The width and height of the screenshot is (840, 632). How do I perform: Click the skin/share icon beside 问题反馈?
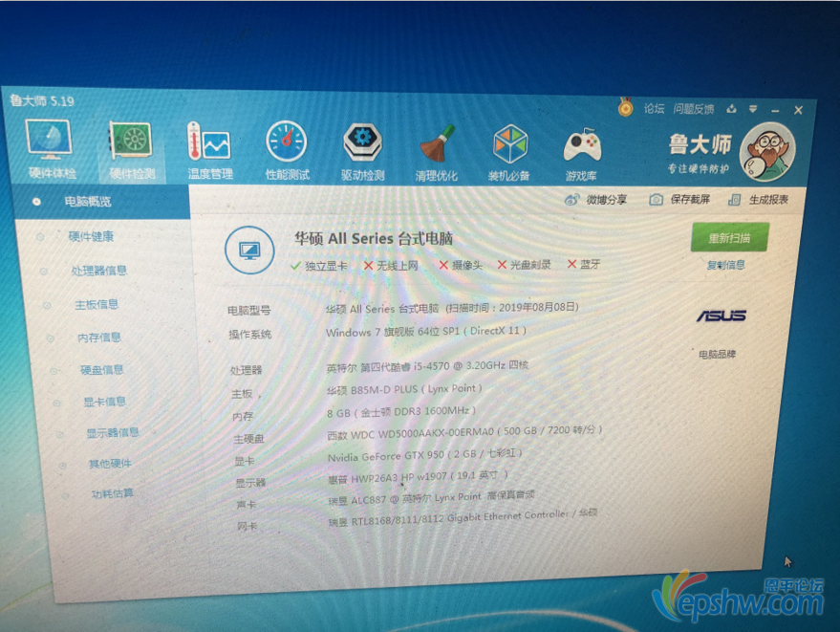731,109
